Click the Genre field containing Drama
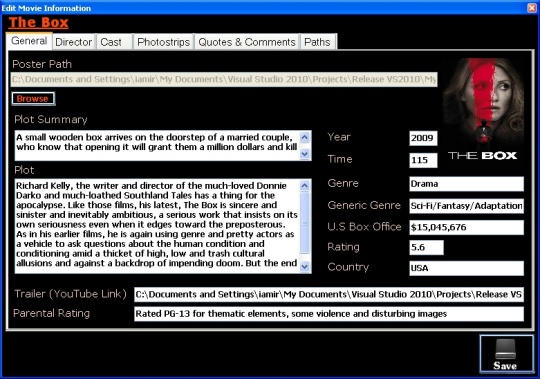This screenshot has width=540, height=379. 466,184
